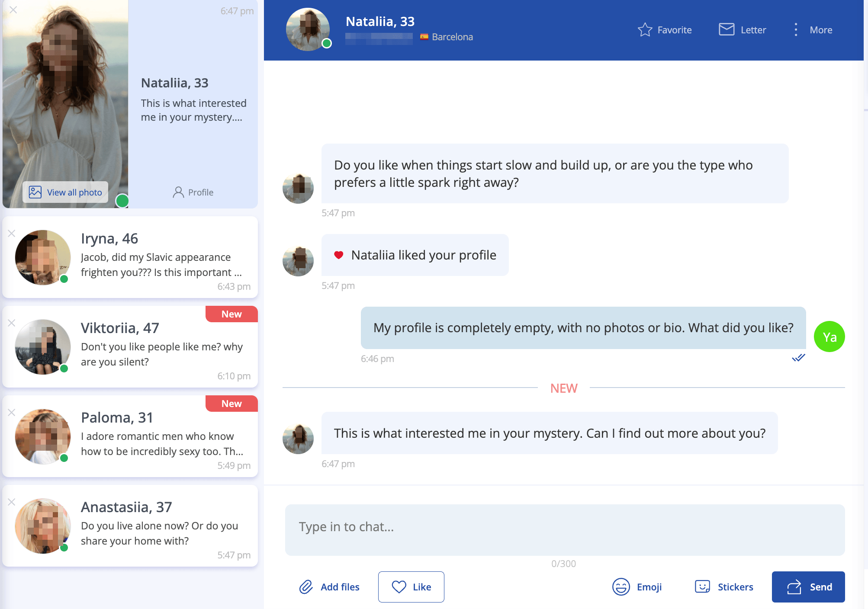Viewport: 868px width, 609px height.
Task: Dismiss the Iryna conversation card
Action: click(x=12, y=234)
